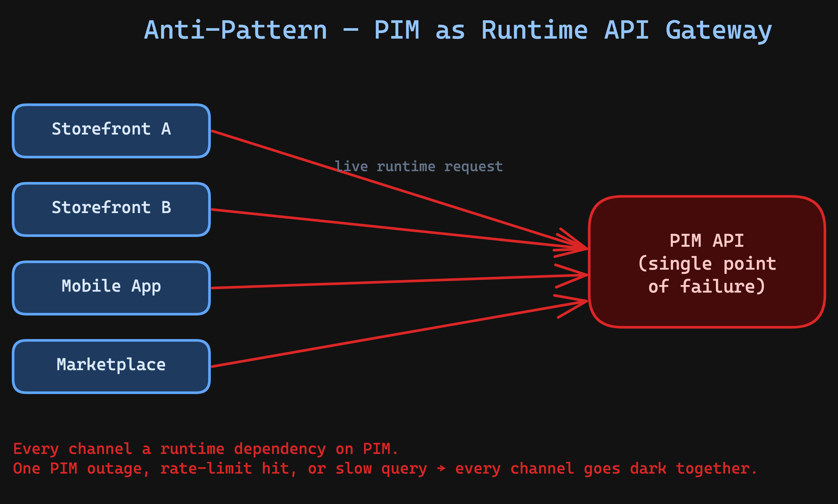Viewport: 838px width, 504px height.
Task: Click the PIM API node border
Action: [x=706, y=197]
